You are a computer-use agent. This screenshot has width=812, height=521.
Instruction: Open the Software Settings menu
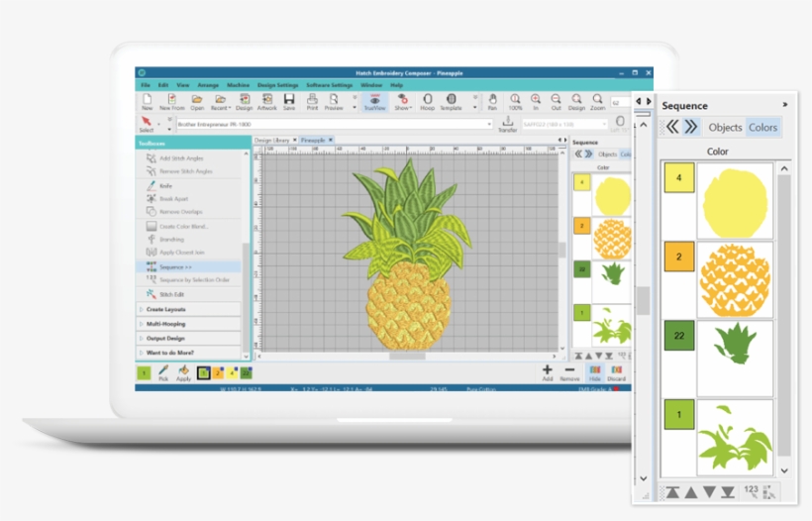point(329,85)
